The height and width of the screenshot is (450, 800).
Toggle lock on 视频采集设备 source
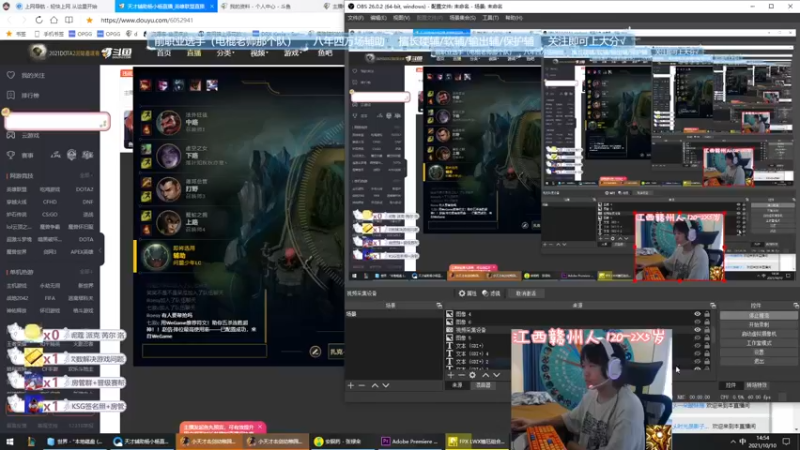707,330
